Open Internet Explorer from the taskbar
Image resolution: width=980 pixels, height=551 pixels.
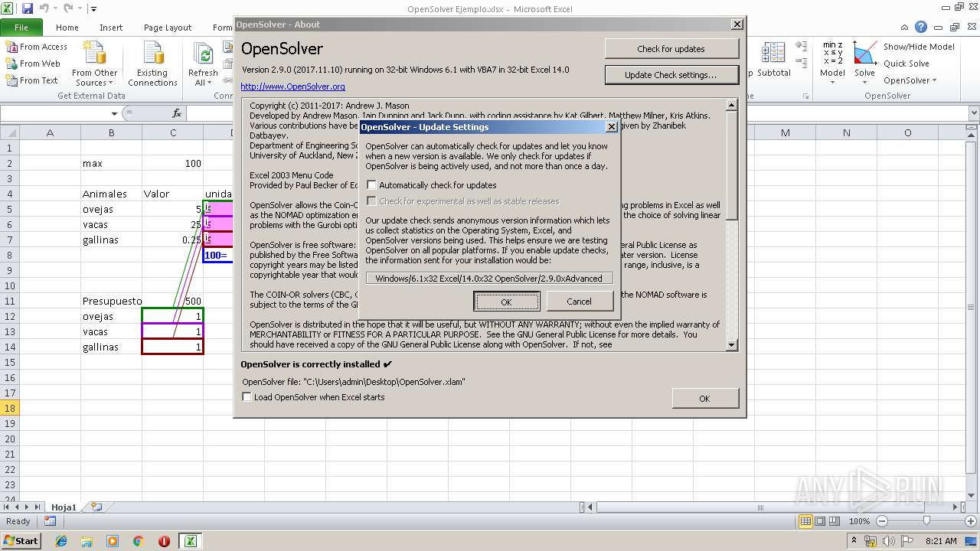61,540
